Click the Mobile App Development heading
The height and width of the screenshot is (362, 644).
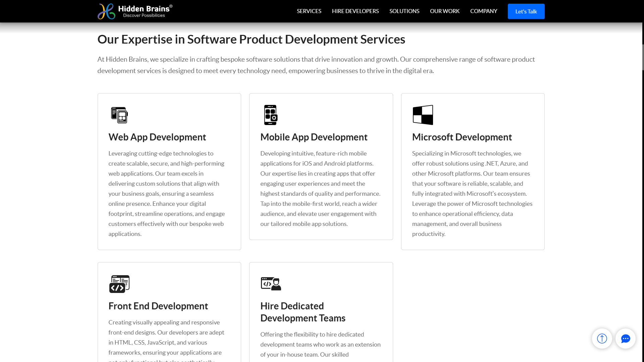[x=314, y=137]
